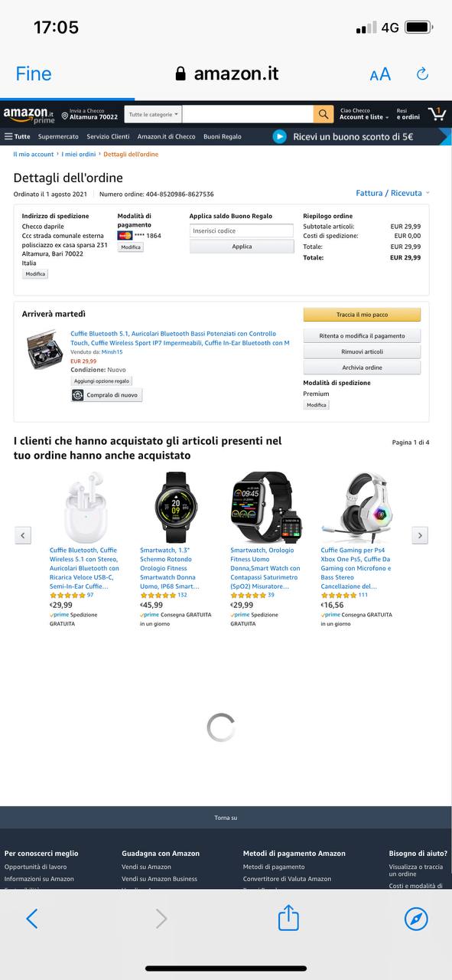Click the Traccia il mio pacco button

tap(362, 315)
